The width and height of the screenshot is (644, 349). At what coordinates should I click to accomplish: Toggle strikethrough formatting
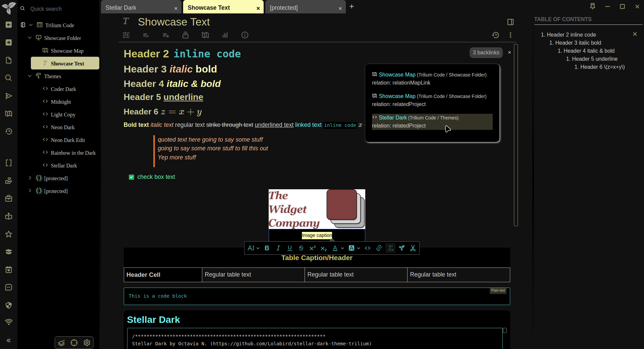click(301, 248)
